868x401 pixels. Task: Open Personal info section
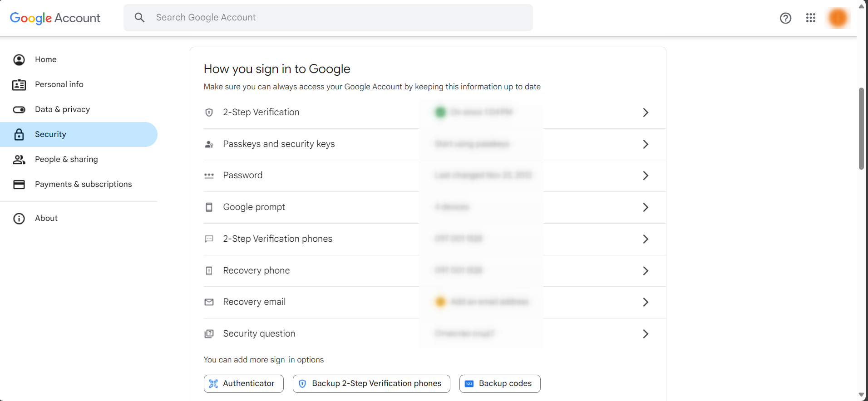[79, 84]
